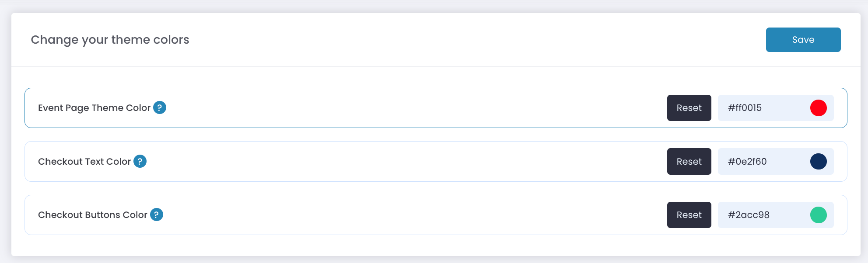Pick the green Checkout Buttons swatch
Screen dimensions: 868x263
[x=818, y=215]
